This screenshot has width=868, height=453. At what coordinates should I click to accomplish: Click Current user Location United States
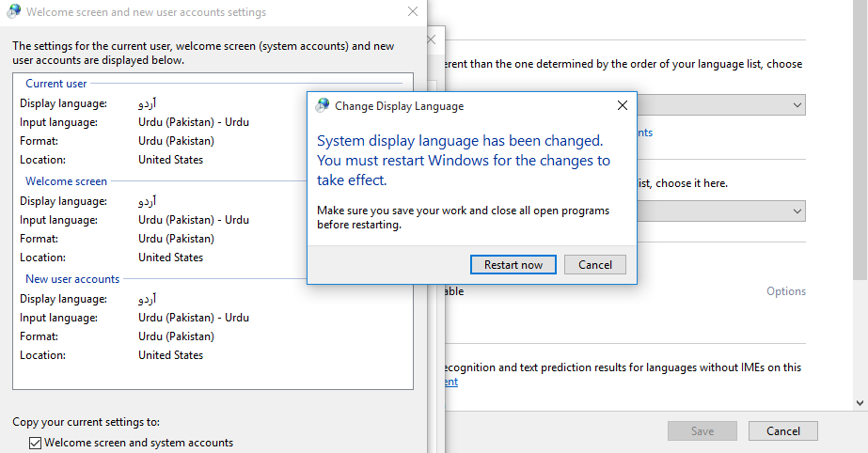pyautogui.click(x=170, y=160)
